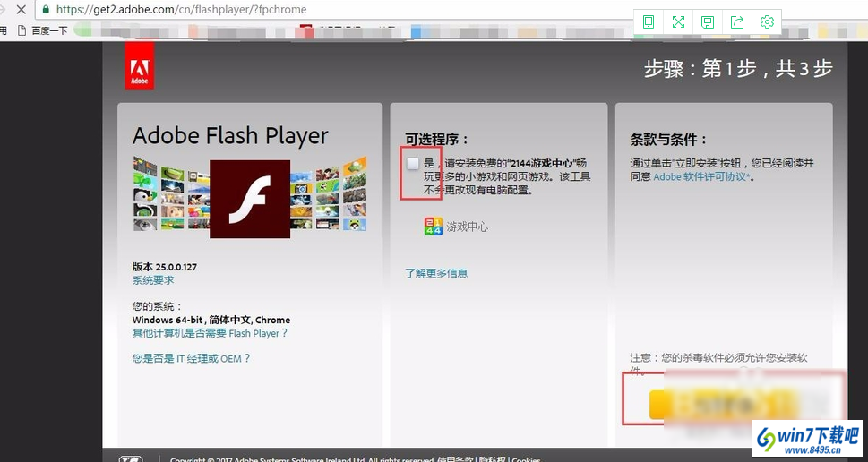
Task: Click the fullscreen expand icon in floating toolbar
Action: click(x=678, y=22)
